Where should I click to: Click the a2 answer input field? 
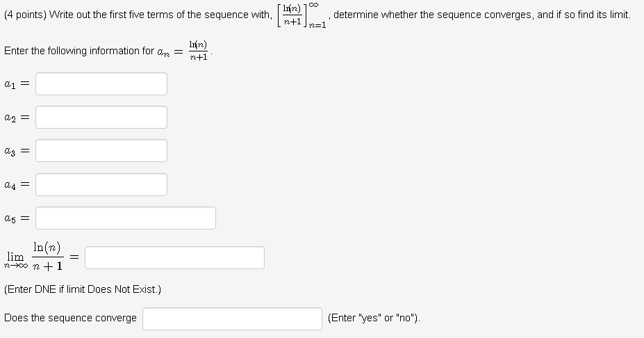(x=101, y=118)
